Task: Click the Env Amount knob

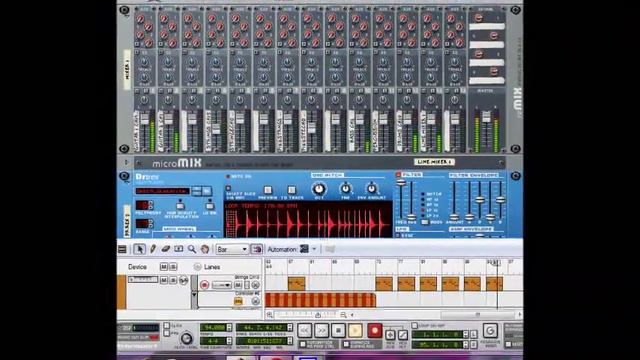Action: point(371,189)
